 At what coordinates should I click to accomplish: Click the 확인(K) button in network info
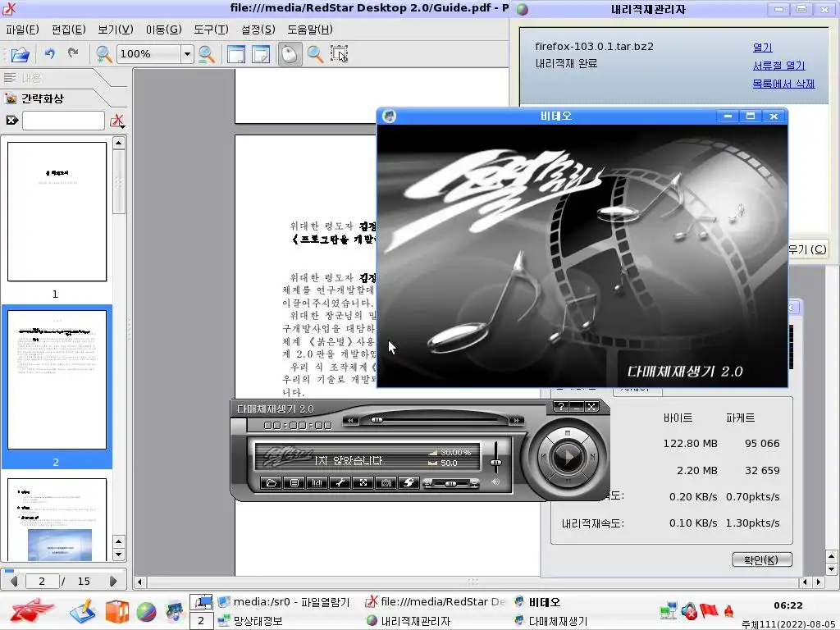(762, 559)
